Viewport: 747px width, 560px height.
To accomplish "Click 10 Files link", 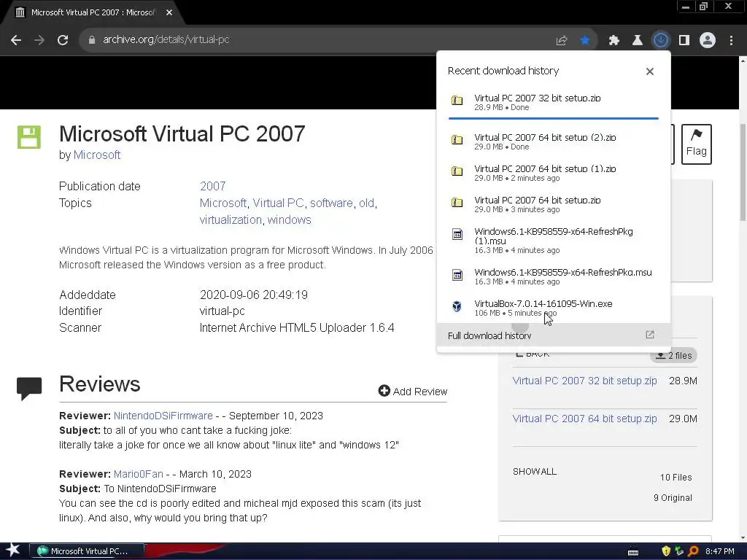I will click(676, 478).
